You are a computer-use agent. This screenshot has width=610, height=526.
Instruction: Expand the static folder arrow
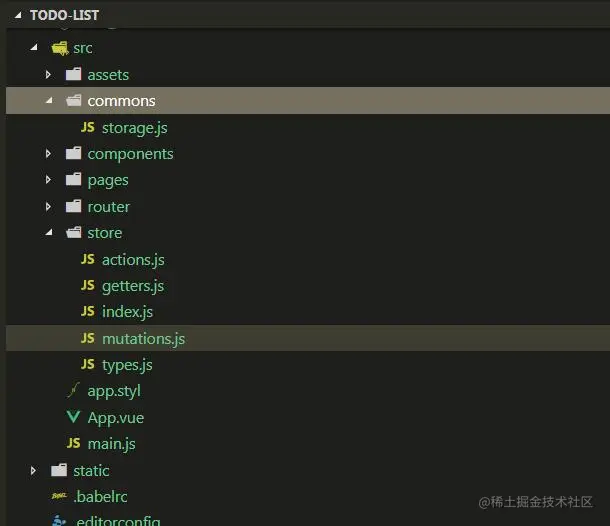(34, 471)
